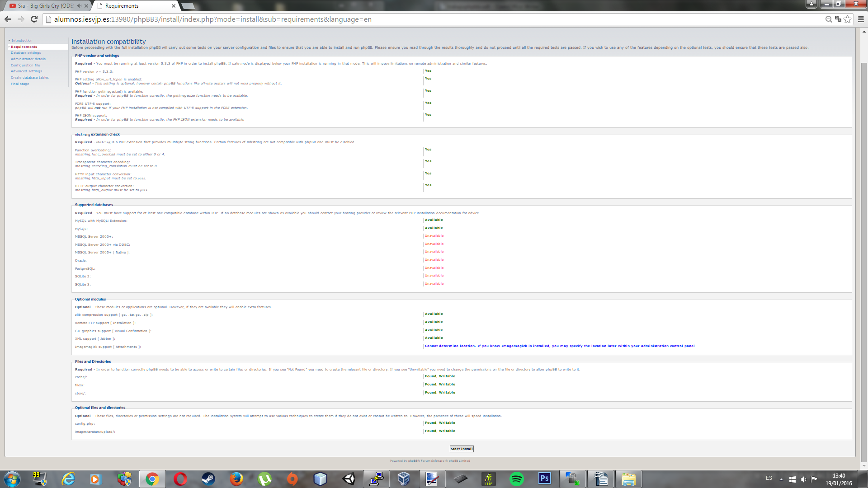
Task: Click the browser Back arrow
Action: 8,19
